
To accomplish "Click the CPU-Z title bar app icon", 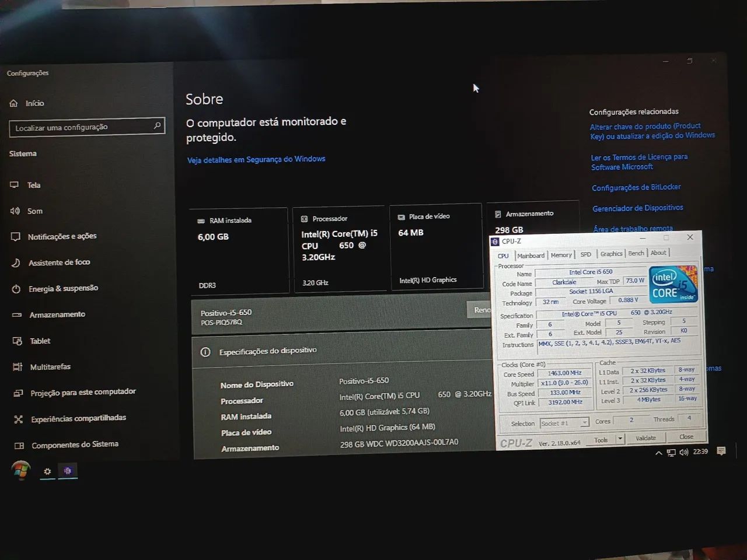I will click(495, 242).
